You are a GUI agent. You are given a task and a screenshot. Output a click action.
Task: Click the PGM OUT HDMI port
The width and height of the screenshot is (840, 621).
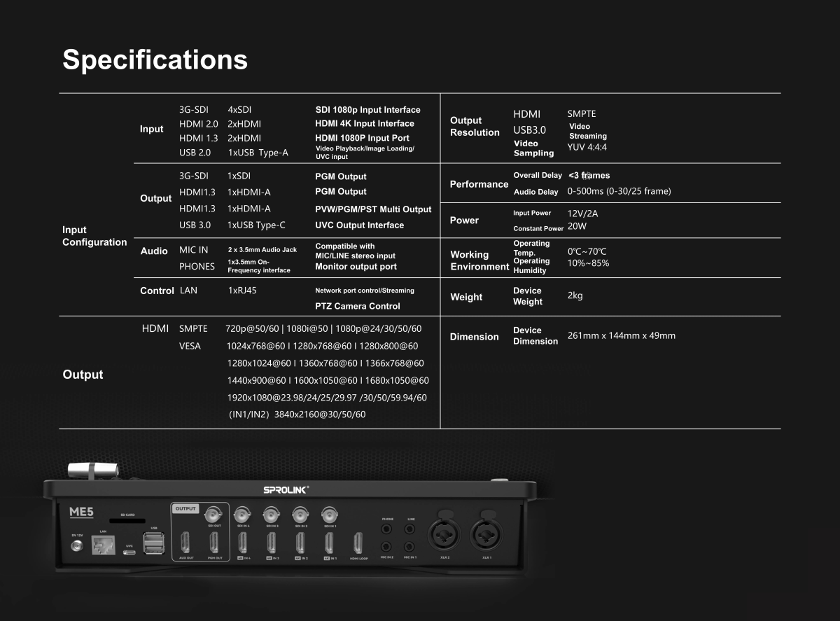click(214, 543)
